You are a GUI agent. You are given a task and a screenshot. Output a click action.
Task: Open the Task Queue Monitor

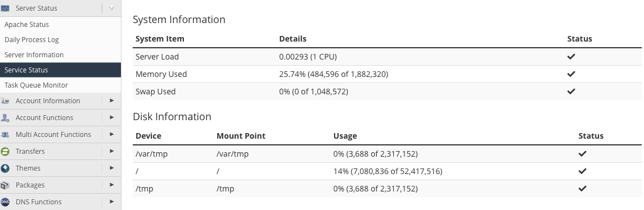click(x=36, y=85)
